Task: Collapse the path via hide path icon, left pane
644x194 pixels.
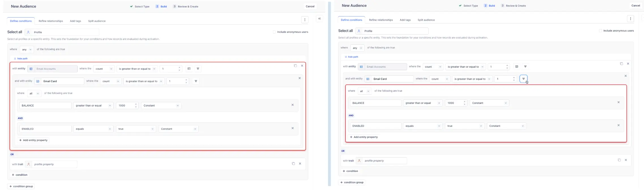Action: click(15, 59)
